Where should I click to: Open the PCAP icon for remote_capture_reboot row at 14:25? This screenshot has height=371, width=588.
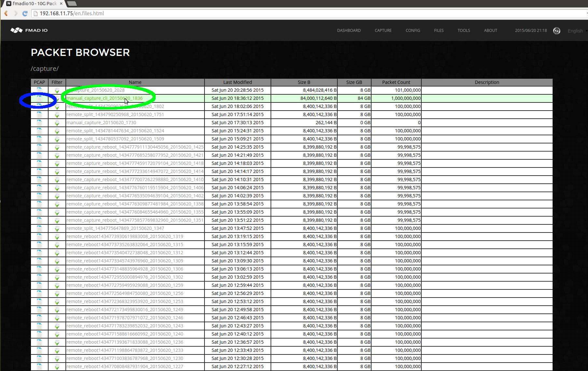click(39, 147)
